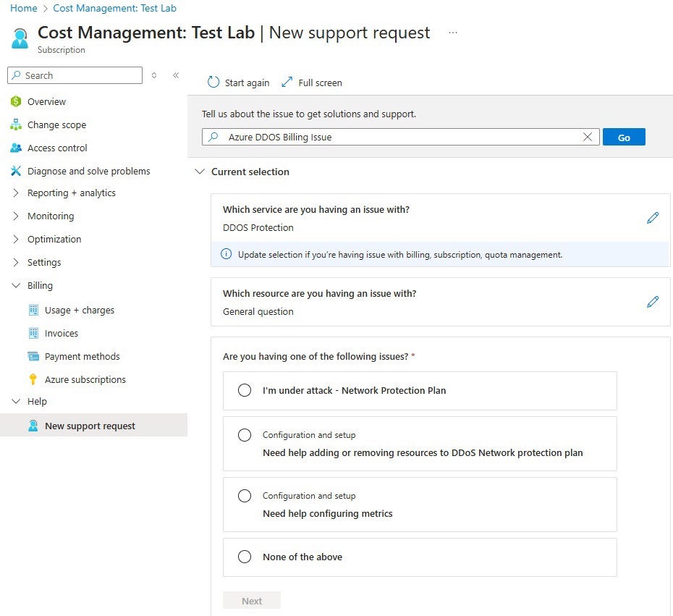Select the None of the above option

[245, 557]
